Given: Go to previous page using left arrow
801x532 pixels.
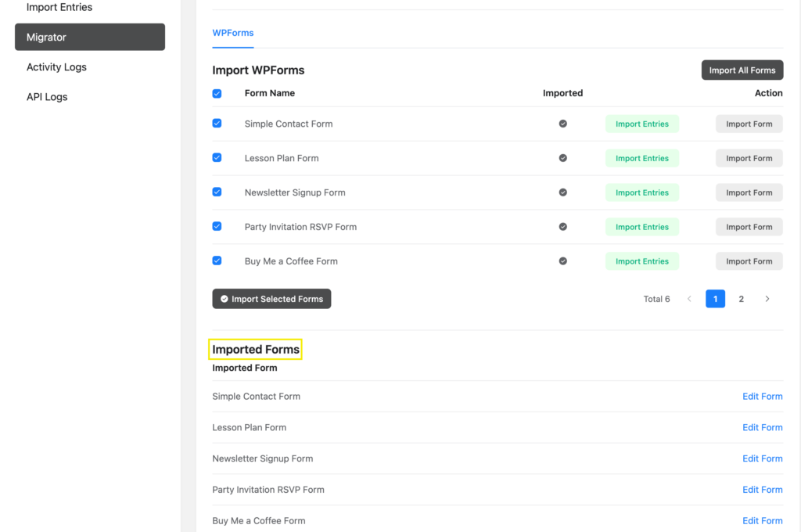Looking at the screenshot, I should tap(689, 299).
